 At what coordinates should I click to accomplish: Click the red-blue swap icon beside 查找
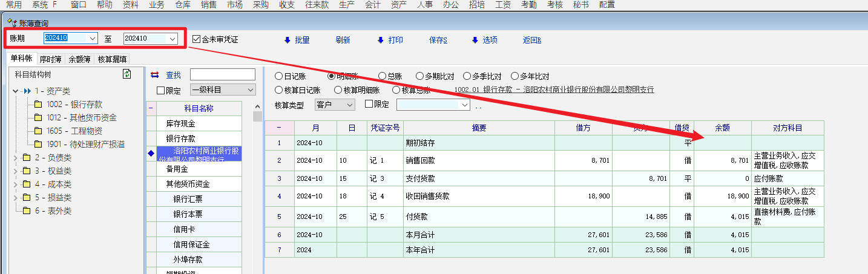click(x=154, y=75)
